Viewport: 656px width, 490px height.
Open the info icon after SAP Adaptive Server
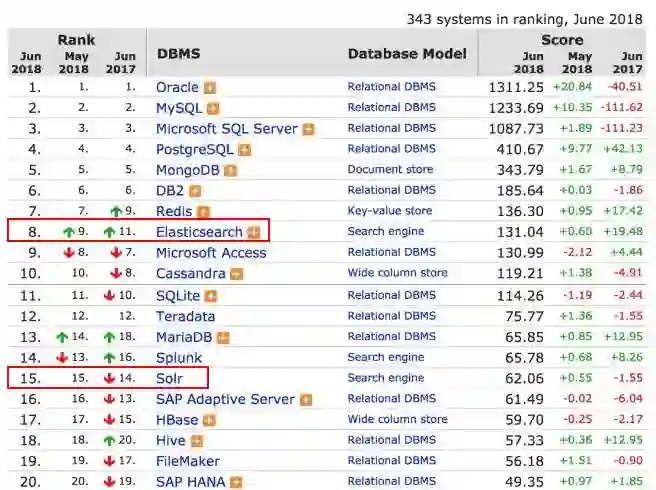pyautogui.click(x=306, y=400)
